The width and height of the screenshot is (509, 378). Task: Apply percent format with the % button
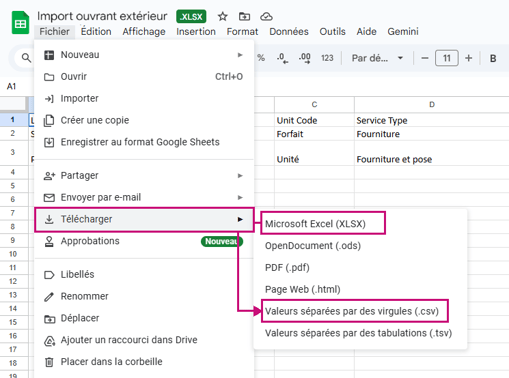(x=261, y=58)
